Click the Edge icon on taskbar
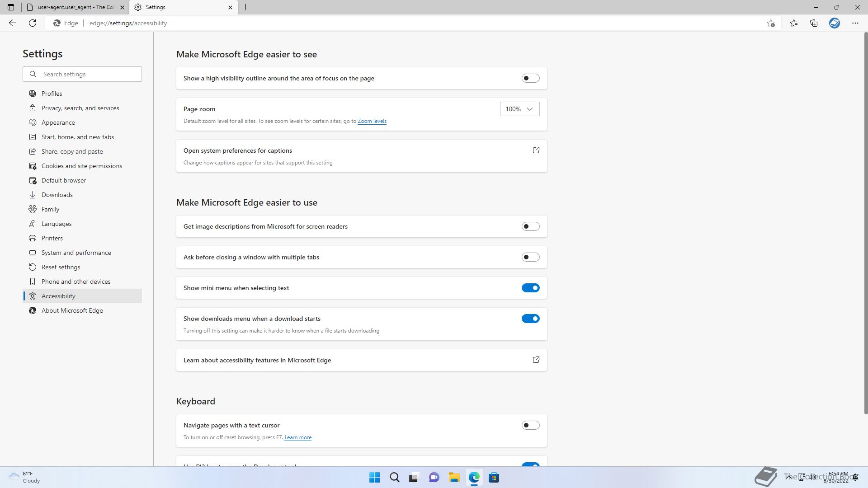The height and width of the screenshot is (488, 868). coord(474,478)
